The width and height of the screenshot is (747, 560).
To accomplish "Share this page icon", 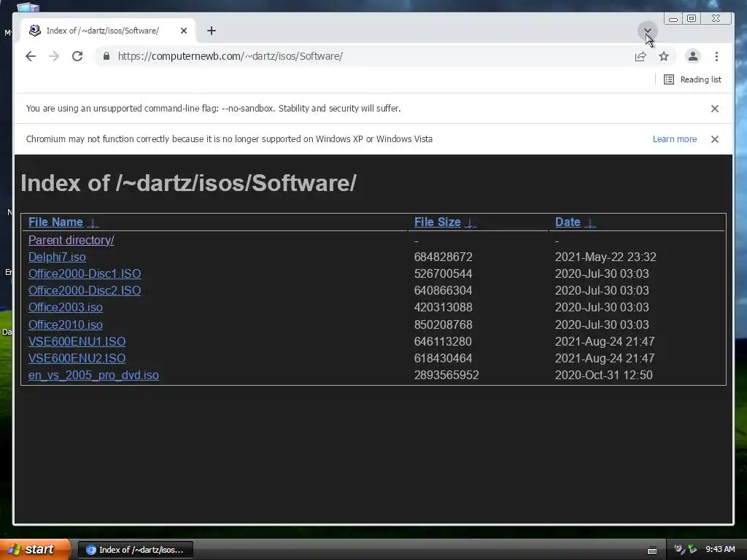I will point(640,57).
